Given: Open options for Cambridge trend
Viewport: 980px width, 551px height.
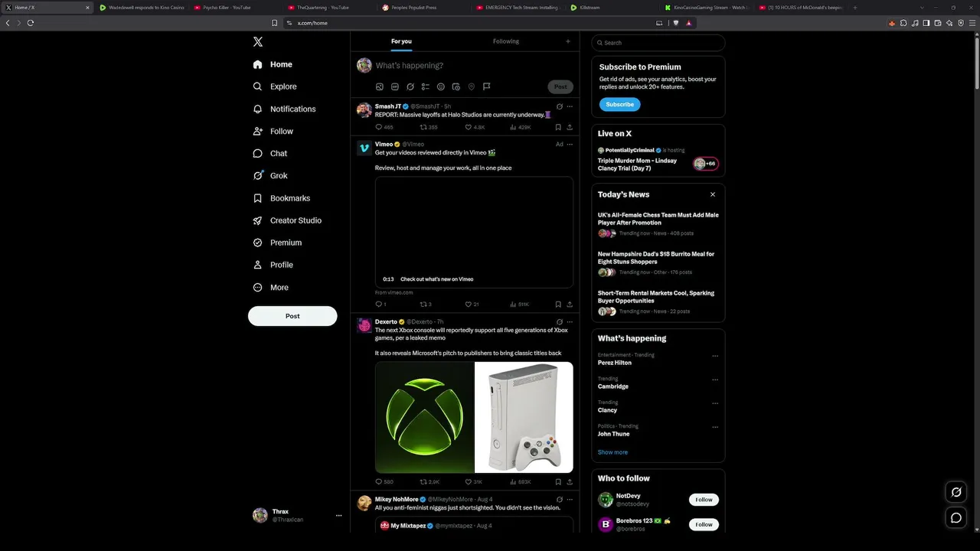Looking at the screenshot, I should (x=715, y=380).
